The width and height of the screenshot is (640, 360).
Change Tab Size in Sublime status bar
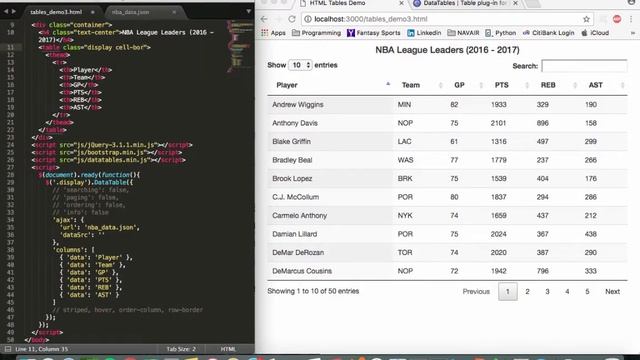point(181,349)
